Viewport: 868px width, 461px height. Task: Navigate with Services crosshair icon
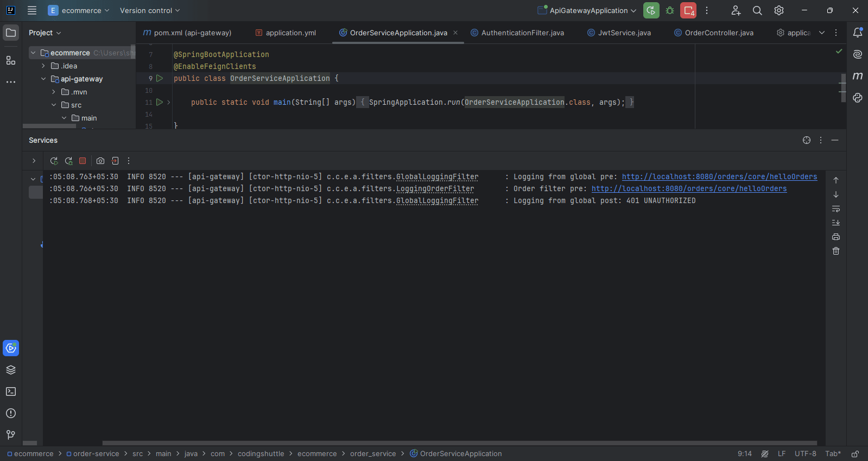[x=807, y=140]
